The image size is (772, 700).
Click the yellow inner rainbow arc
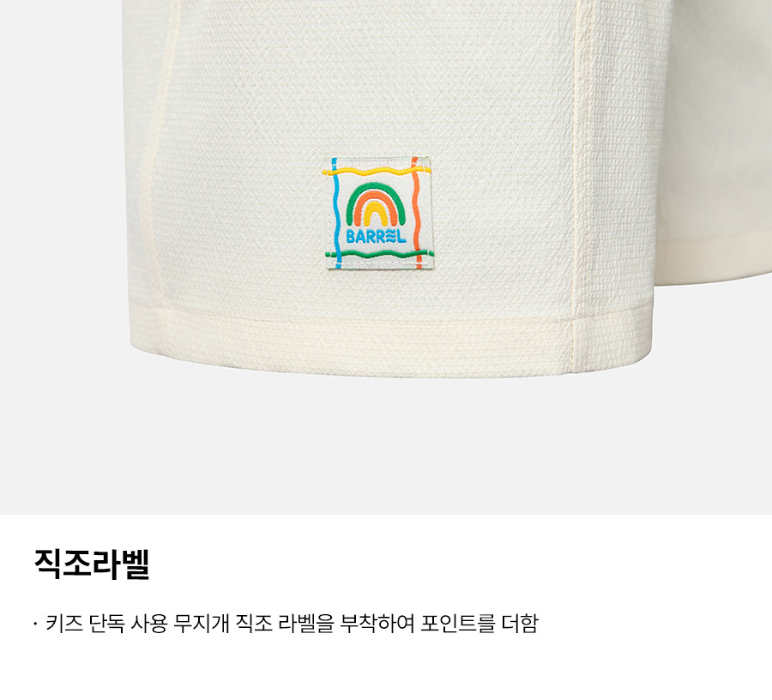[x=376, y=214]
